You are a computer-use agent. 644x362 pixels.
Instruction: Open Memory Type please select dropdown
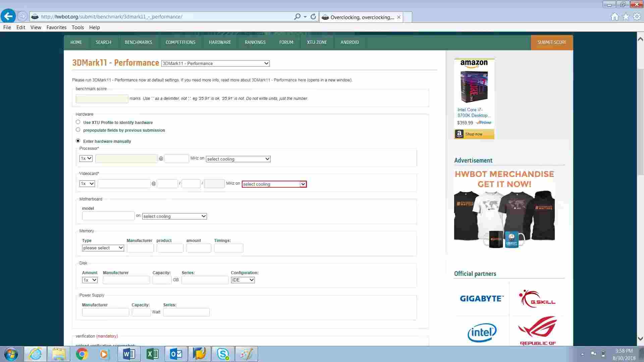tap(103, 248)
